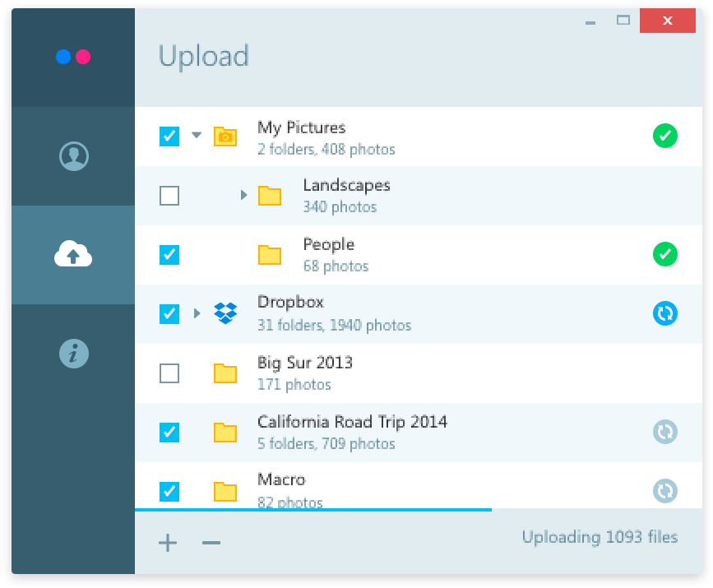The image size is (713, 588).
Task: Click the Flickr dots logo
Action: [x=72, y=56]
